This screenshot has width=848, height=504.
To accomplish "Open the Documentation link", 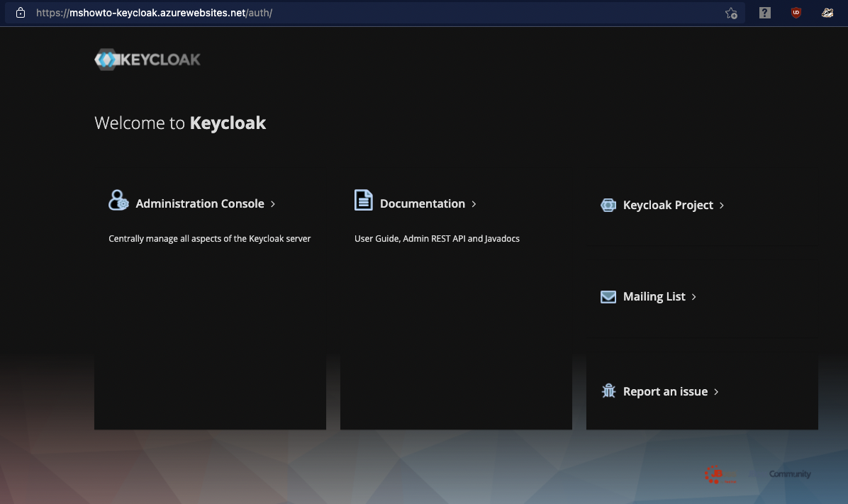I will pos(423,204).
